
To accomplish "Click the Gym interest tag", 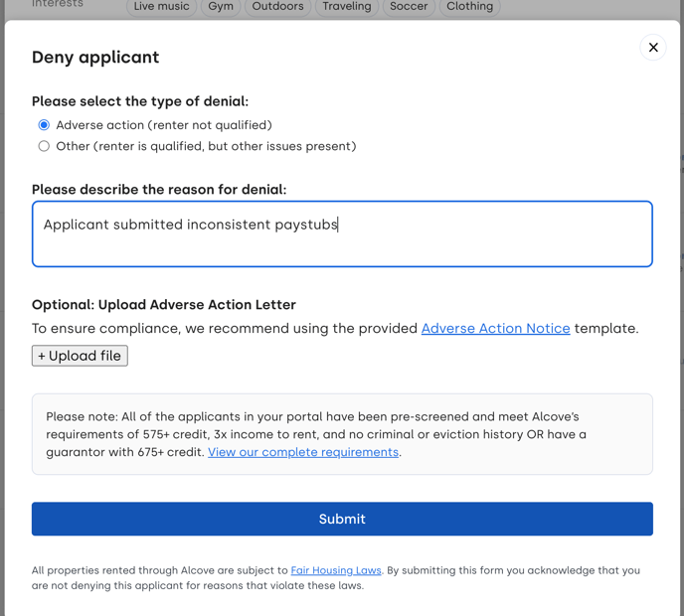I will point(221,7).
